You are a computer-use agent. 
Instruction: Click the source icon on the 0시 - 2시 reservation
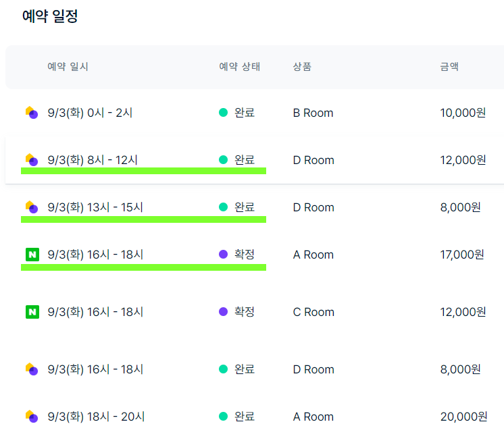[32, 113]
